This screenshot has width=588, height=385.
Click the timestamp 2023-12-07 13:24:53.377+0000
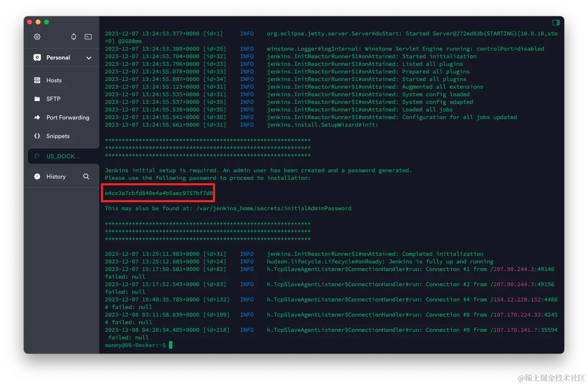[152, 34]
